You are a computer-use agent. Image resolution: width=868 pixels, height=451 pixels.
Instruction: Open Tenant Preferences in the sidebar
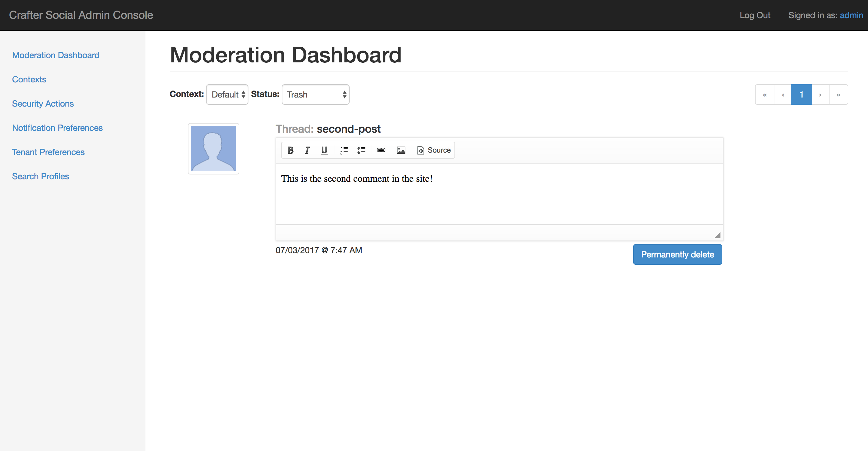click(x=48, y=152)
